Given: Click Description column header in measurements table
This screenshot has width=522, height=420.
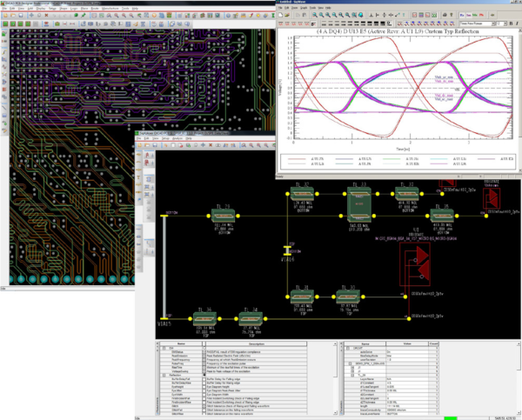Looking at the screenshot, I should [x=257, y=343].
